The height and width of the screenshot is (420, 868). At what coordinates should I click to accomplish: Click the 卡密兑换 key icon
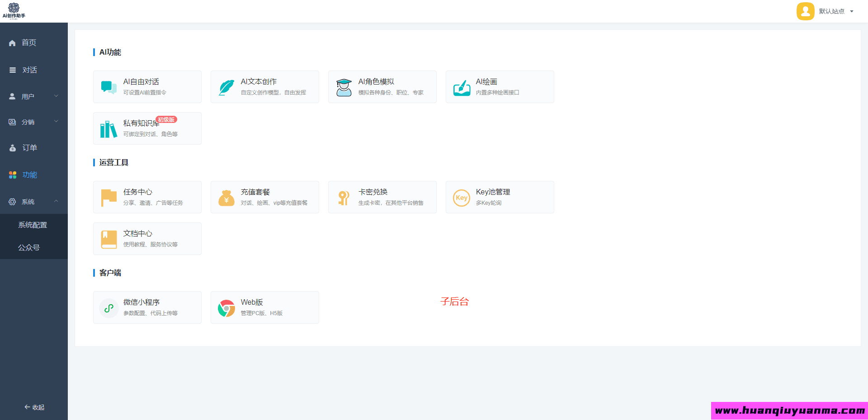pyautogui.click(x=344, y=198)
